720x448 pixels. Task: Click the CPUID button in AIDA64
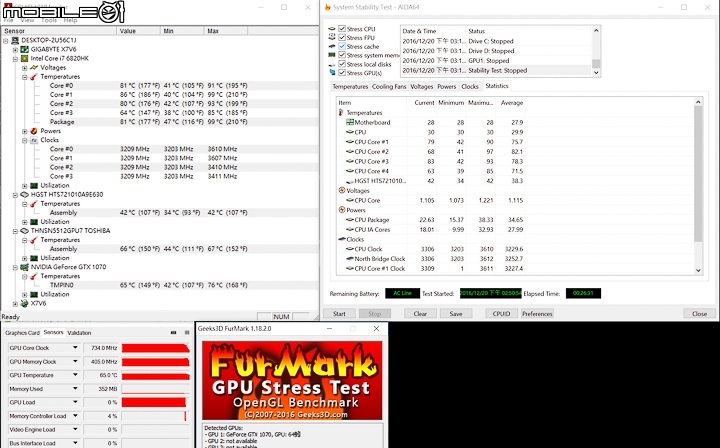(x=501, y=314)
